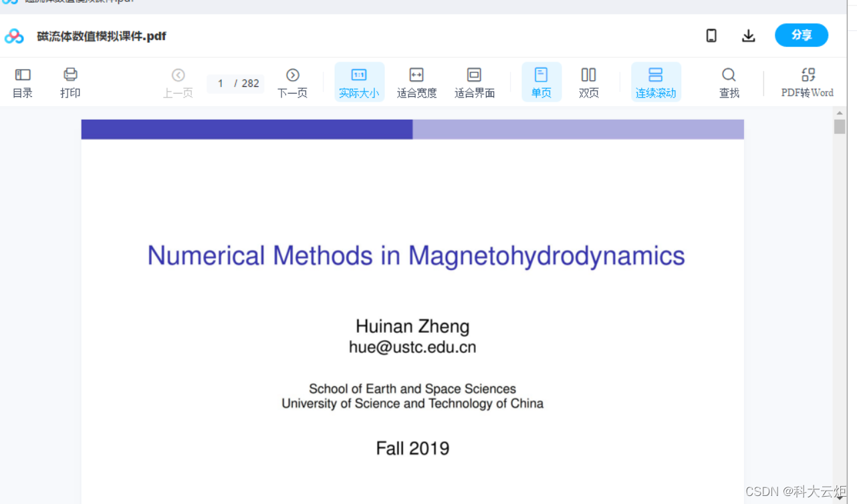Viewport: 857px width, 504px height.
Task: Click the total page count 282
Action: 251,84
